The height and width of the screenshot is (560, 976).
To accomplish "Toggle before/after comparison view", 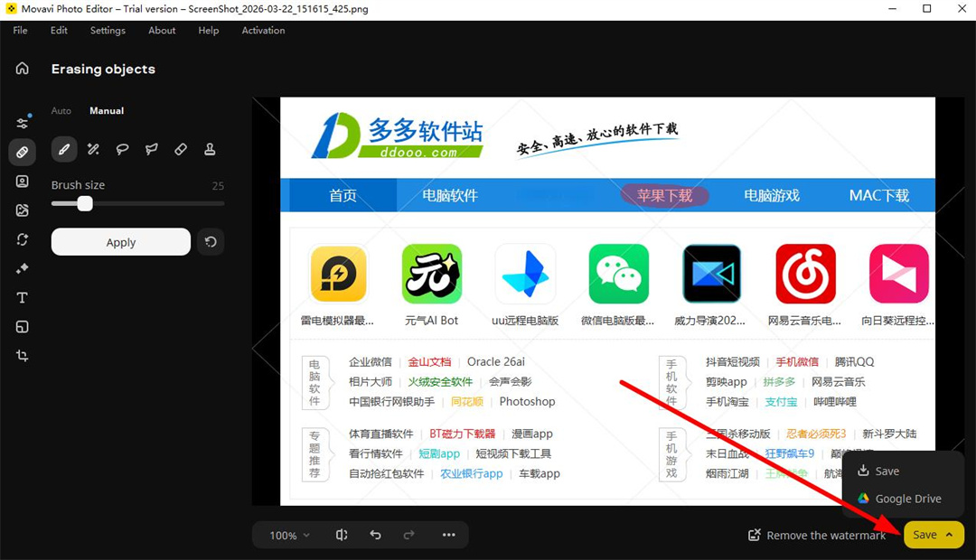I will 342,535.
